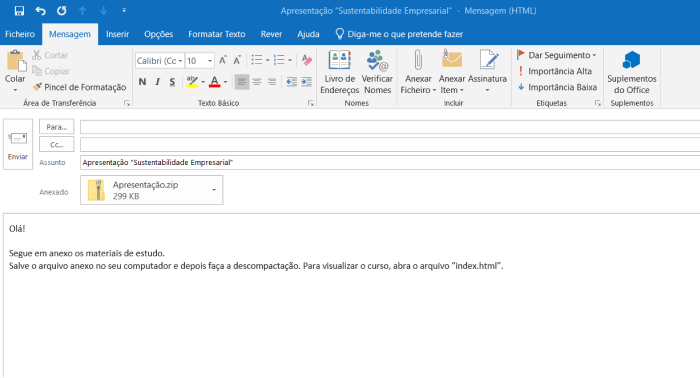Open the Área de Transferência dialog launcher
The height and width of the screenshot is (378, 700).
tap(127, 103)
